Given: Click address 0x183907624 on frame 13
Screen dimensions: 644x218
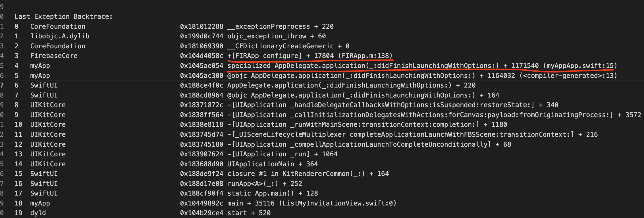Looking at the screenshot, I should 201,154.
